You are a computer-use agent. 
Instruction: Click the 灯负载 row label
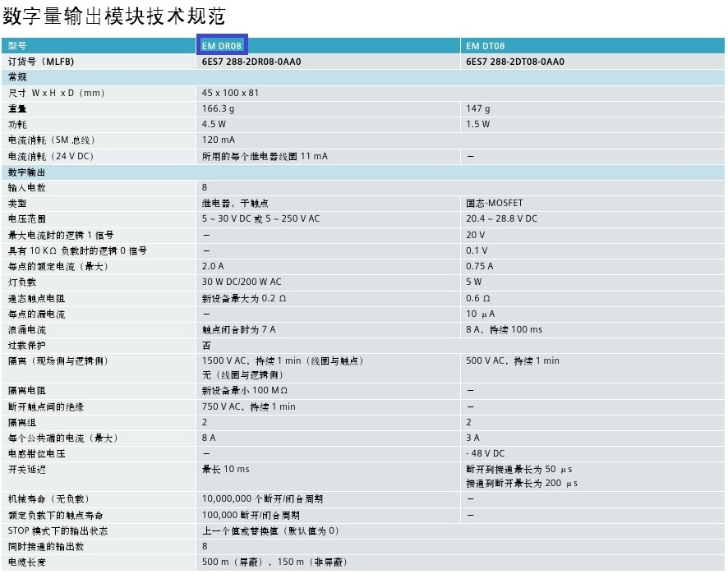22,282
